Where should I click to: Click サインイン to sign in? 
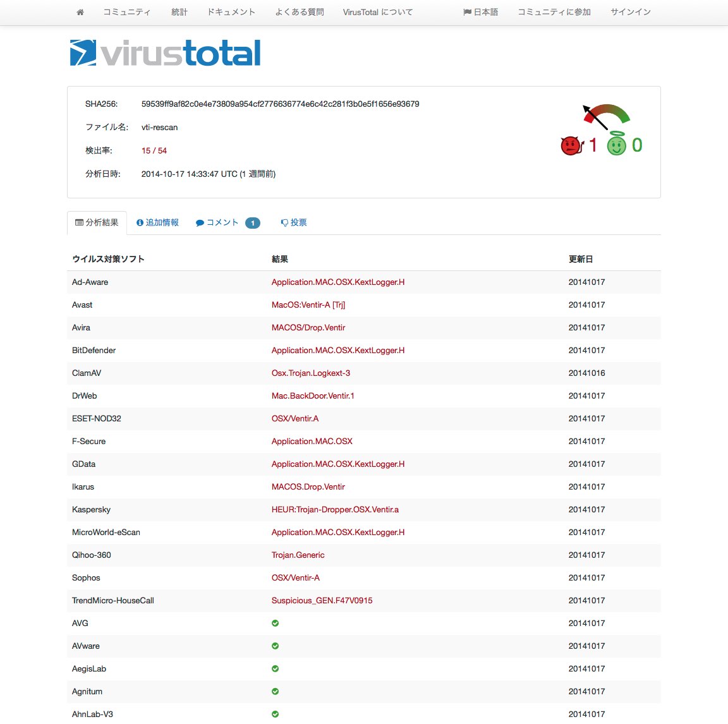pos(631,13)
